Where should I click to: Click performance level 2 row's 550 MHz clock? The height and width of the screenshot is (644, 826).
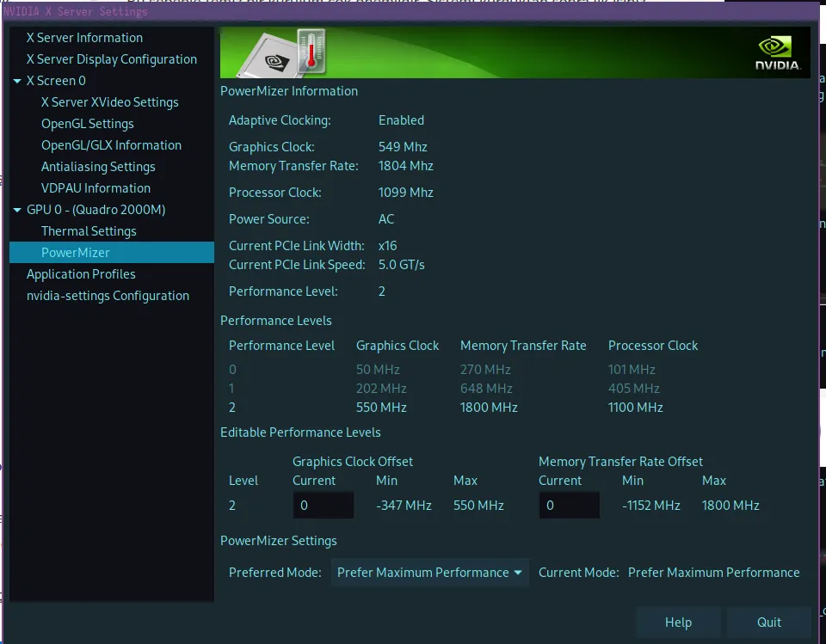[381, 408]
